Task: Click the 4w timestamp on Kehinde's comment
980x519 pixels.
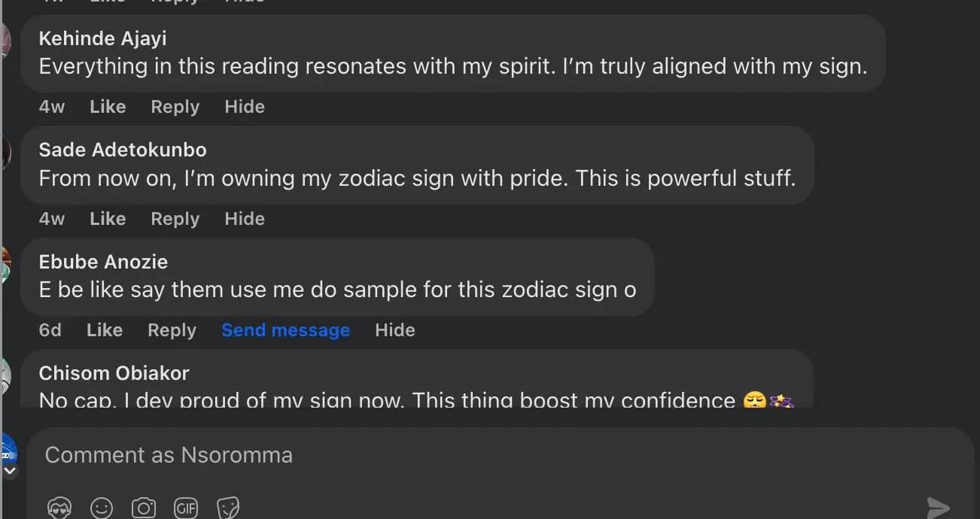Action: pos(51,106)
